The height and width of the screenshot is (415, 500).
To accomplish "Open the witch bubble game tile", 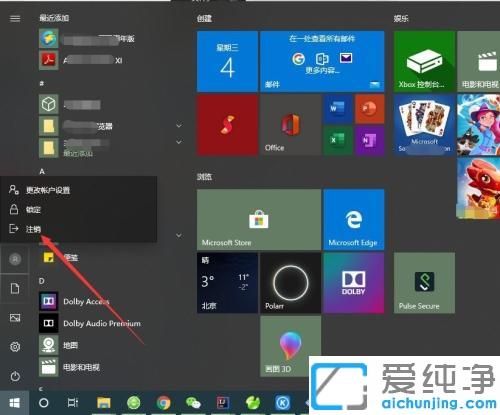I will pyautogui.click(x=478, y=125).
